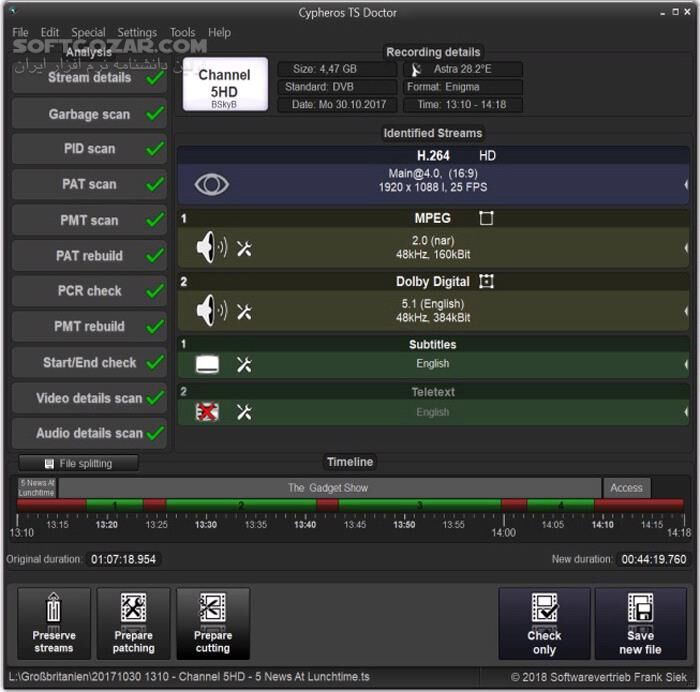Toggle the PID scan checkmark
This screenshot has width=700, height=692.
click(154, 149)
